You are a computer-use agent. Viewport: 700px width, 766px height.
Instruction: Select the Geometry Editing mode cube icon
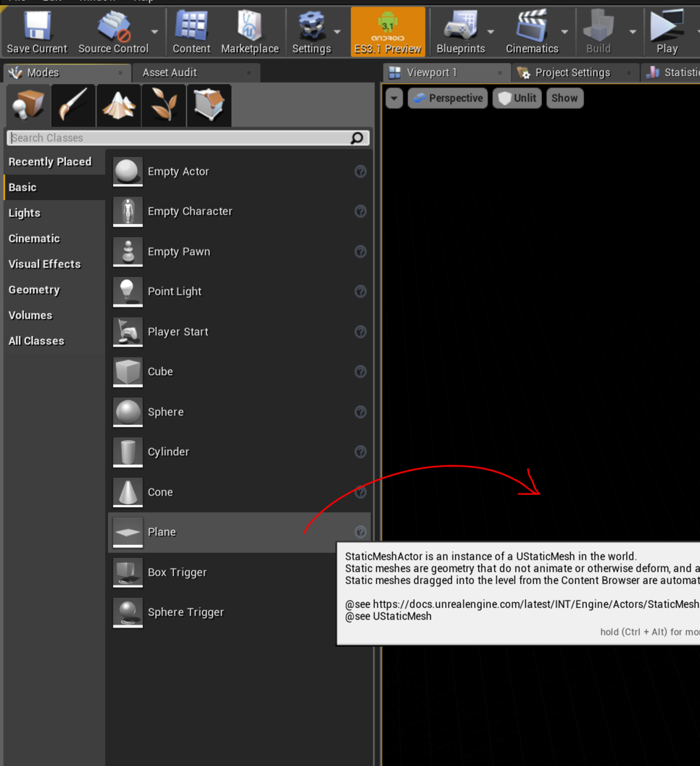[209, 105]
